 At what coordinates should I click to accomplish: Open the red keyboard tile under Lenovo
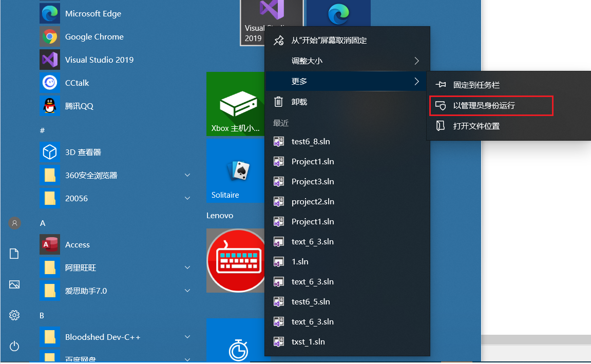tap(236, 260)
